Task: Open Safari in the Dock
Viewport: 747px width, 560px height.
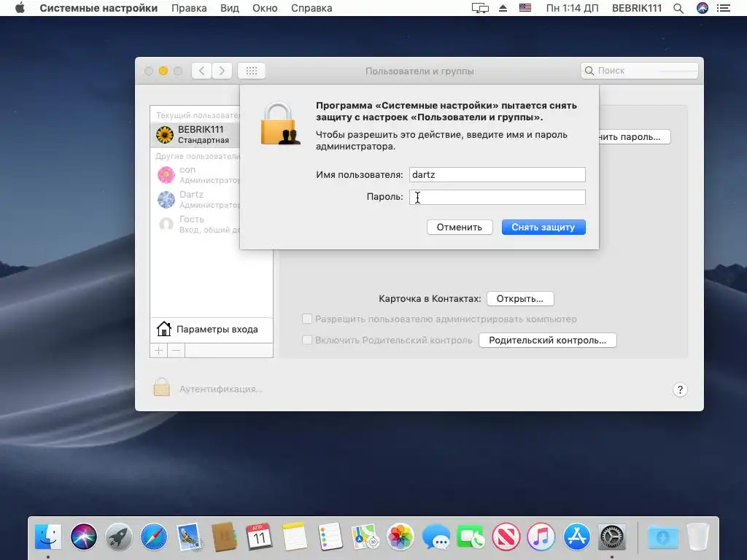Action: [154, 537]
